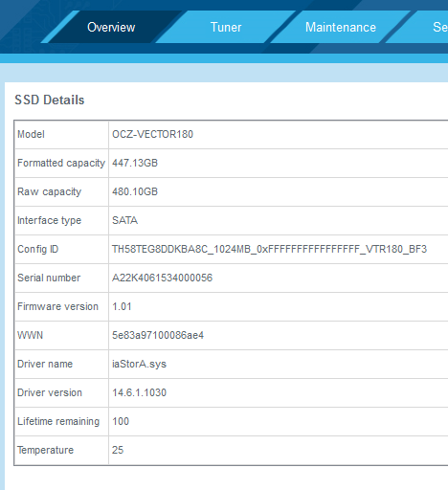
Task: Open the Tuner tab
Action: [x=226, y=27]
